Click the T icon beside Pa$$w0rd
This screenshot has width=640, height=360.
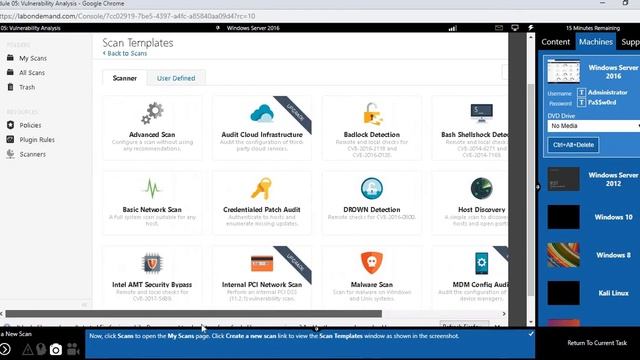point(581,102)
